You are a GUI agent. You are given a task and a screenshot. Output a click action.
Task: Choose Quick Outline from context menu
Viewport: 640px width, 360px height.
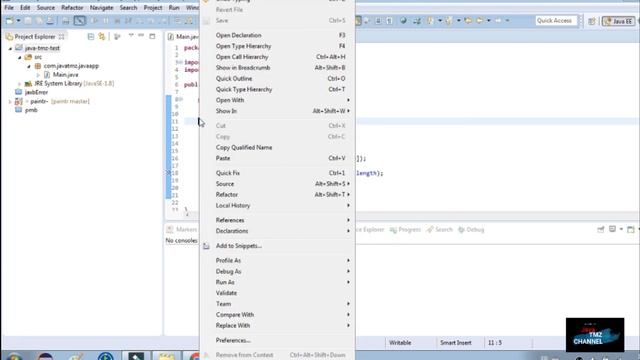[278, 79]
